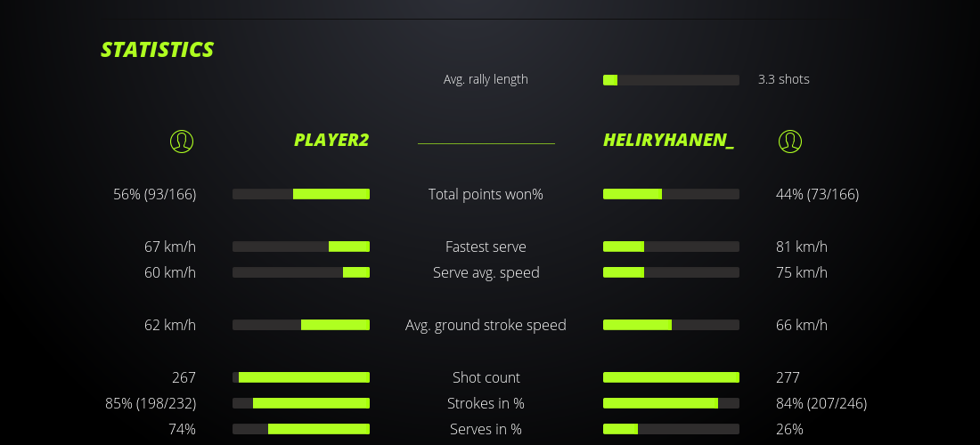Click HELIRYHANEN_'s Serve avg. speed bar

[x=671, y=272]
